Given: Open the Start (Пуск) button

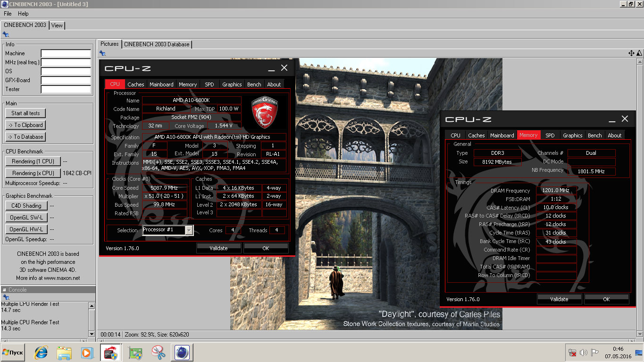Looking at the screenshot, I should (13, 353).
